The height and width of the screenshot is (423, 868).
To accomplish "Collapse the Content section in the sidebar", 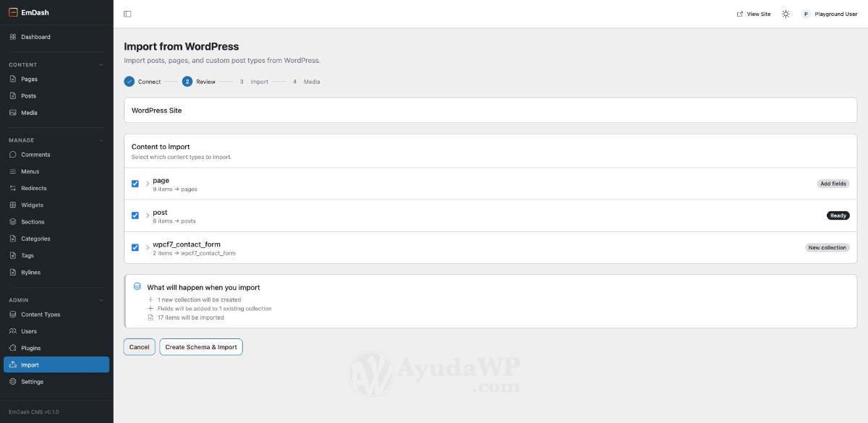I will tap(101, 64).
